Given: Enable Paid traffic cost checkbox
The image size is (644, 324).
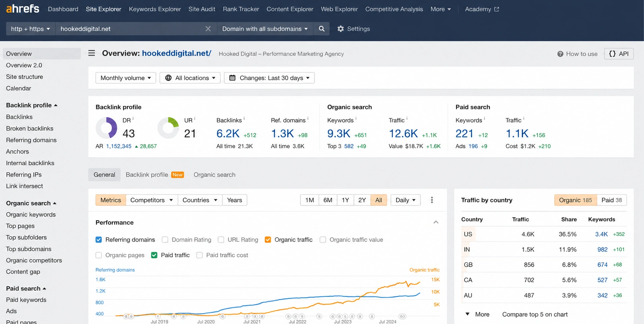Looking at the screenshot, I should click(199, 255).
